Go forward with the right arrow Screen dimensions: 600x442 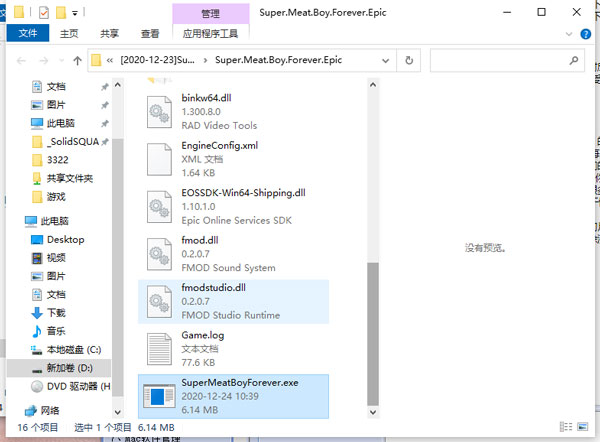[x=44, y=60]
